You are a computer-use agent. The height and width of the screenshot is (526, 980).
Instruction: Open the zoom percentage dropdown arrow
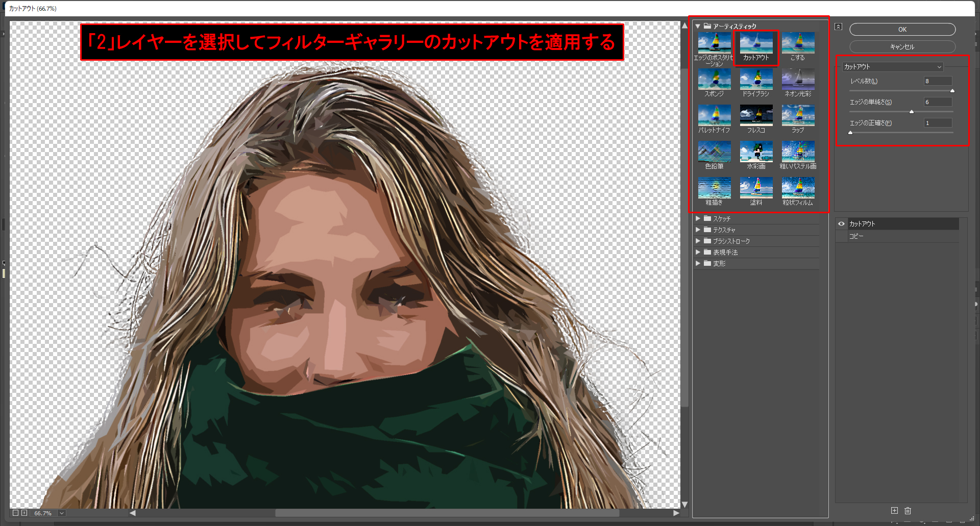point(62,513)
